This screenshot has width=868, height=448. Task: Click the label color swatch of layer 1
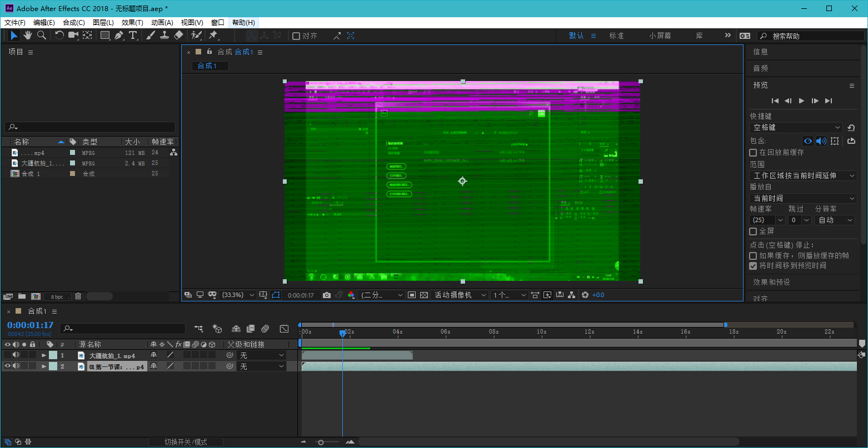click(x=53, y=355)
